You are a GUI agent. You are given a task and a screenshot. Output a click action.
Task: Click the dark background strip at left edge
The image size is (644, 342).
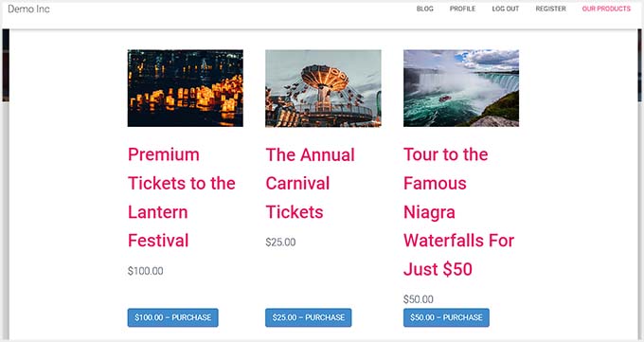click(6, 65)
